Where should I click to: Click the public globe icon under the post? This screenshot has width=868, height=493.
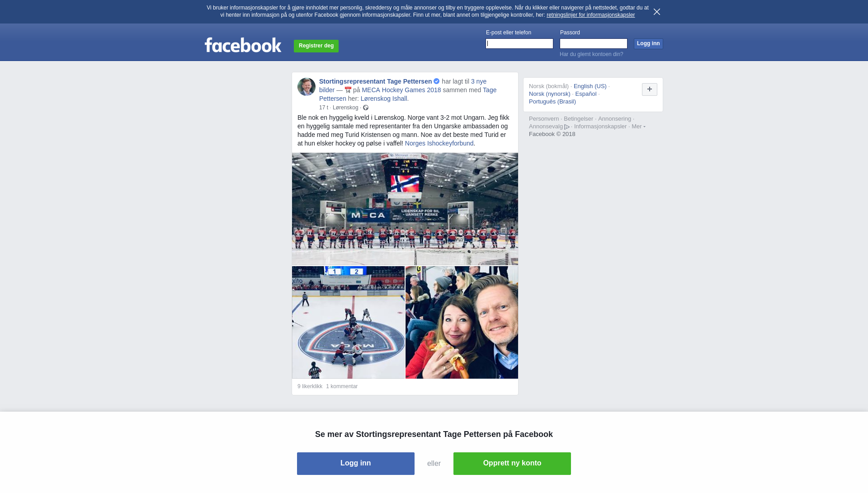click(366, 108)
